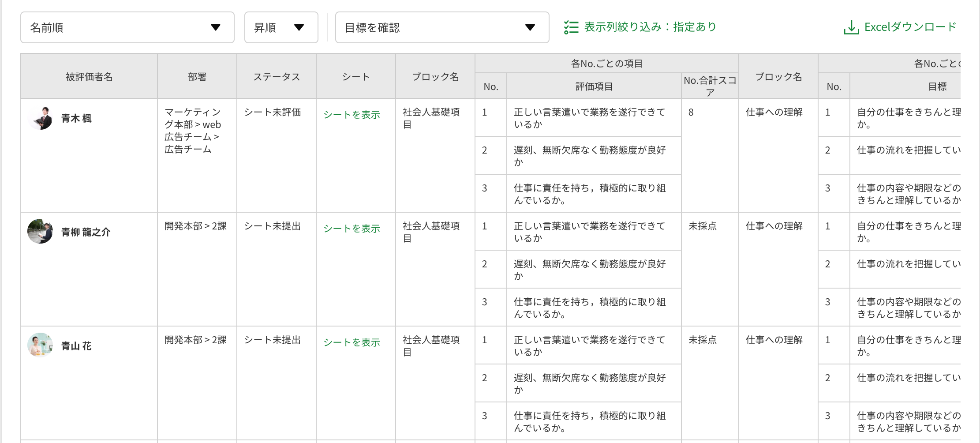Select the 各No.ごとの項目 header cell
The image size is (980, 443).
[x=606, y=63]
